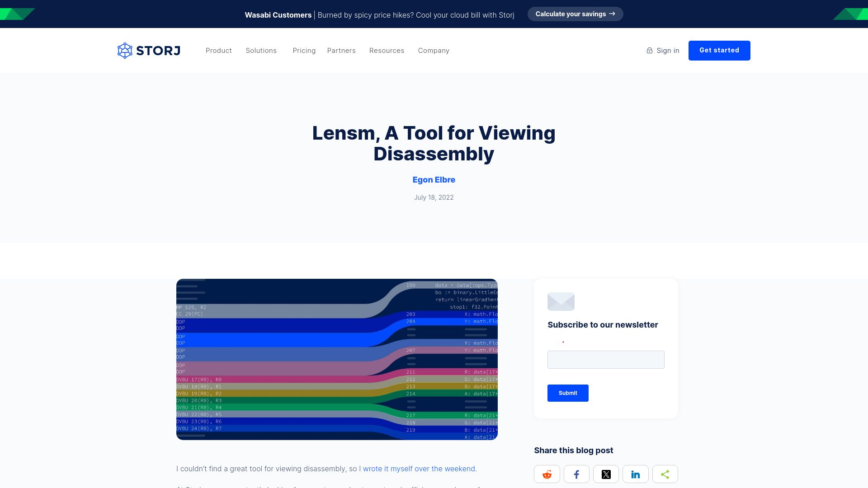The width and height of the screenshot is (868, 488).
Task: Open author Egon Elbre's page
Action: click(x=434, y=180)
